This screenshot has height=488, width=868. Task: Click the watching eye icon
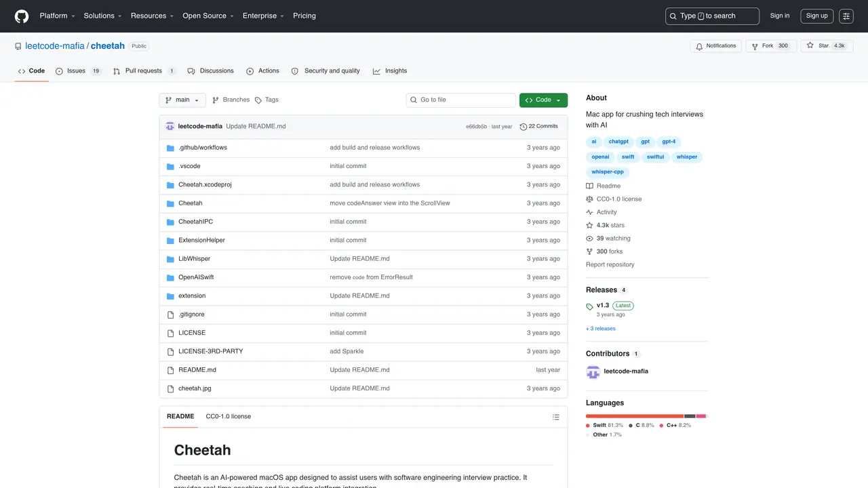coord(589,239)
